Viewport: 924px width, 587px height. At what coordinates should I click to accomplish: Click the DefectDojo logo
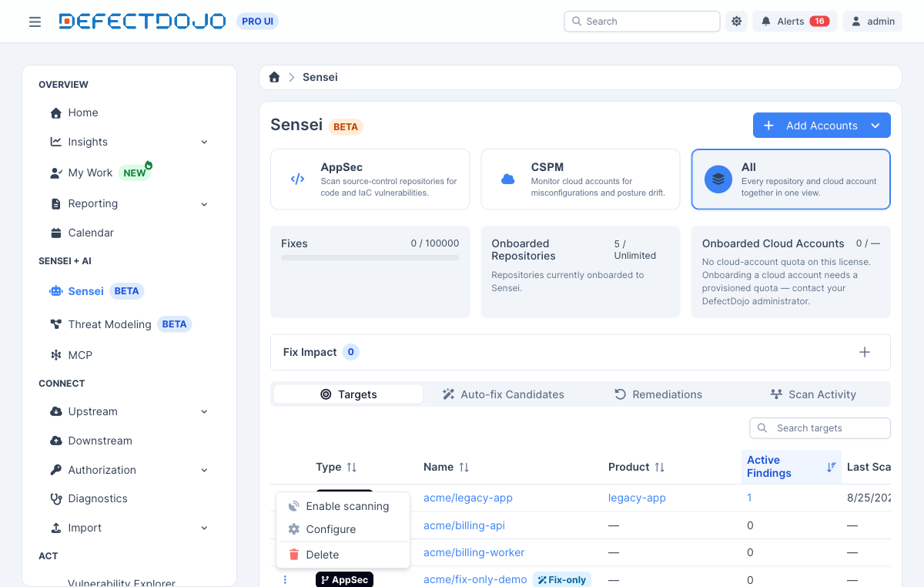[x=142, y=22]
